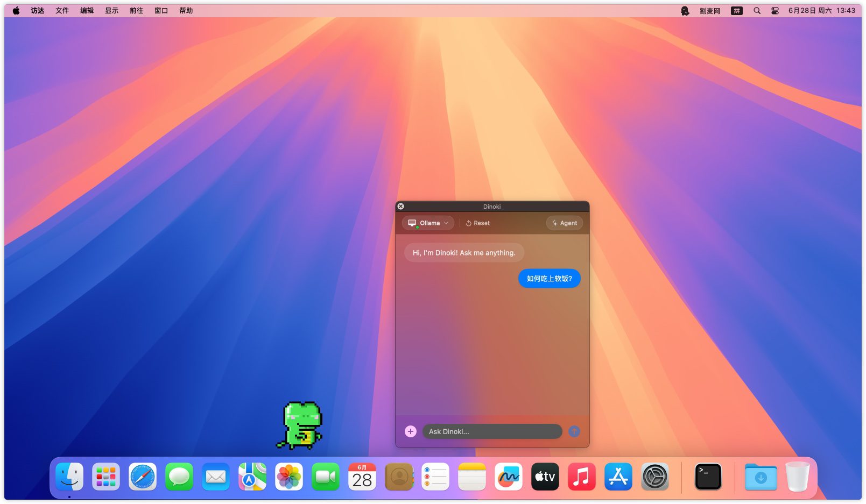866x504 pixels.
Task: Open Apple TV from the Dock
Action: pyautogui.click(x=545, y=477)
